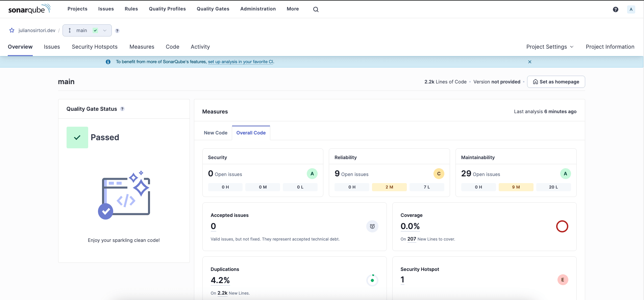This screenshot has width=644, height=300.
Task: Favorite the project with the star icon
Action: (x=12, y=30)
